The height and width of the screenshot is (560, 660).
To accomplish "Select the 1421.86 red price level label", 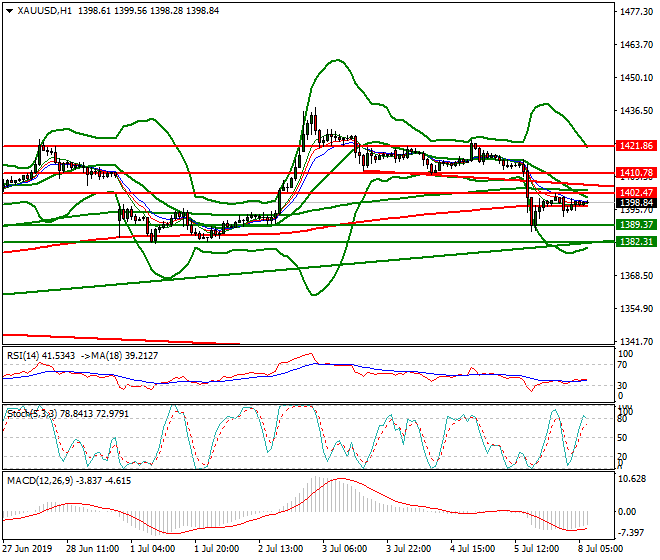I will (x=636, y=146).
